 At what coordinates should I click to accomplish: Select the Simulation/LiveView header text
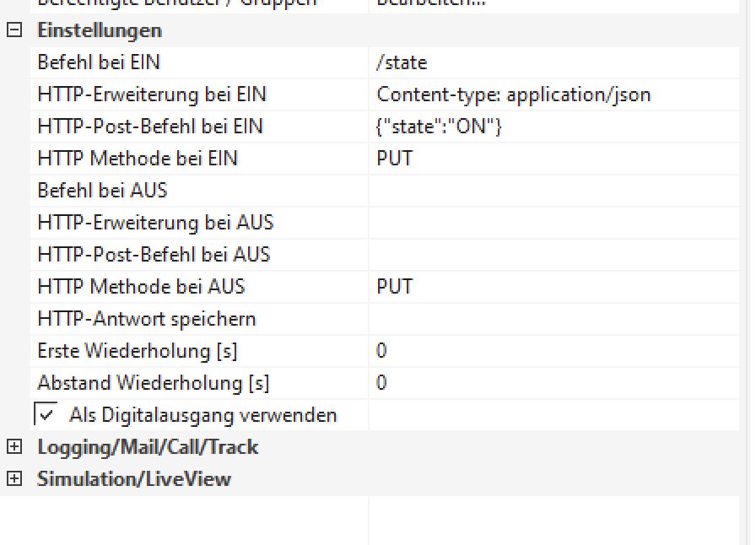(x=134, y=479)
